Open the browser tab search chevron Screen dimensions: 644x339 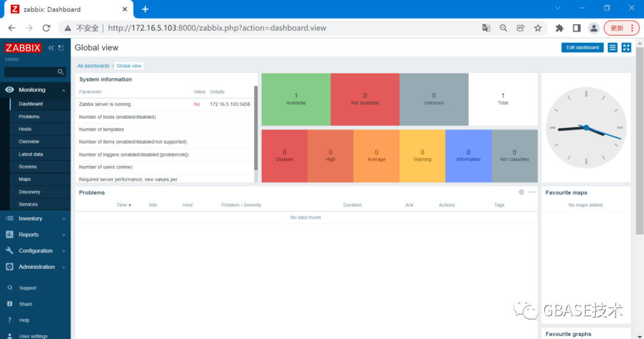tap(558, 8)
